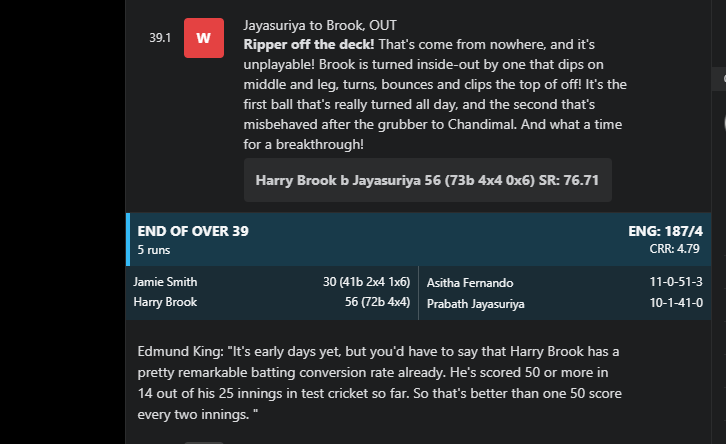Click the END OF OVER 39 header
The height and width of the screenshot is (444, 726).
193,231
